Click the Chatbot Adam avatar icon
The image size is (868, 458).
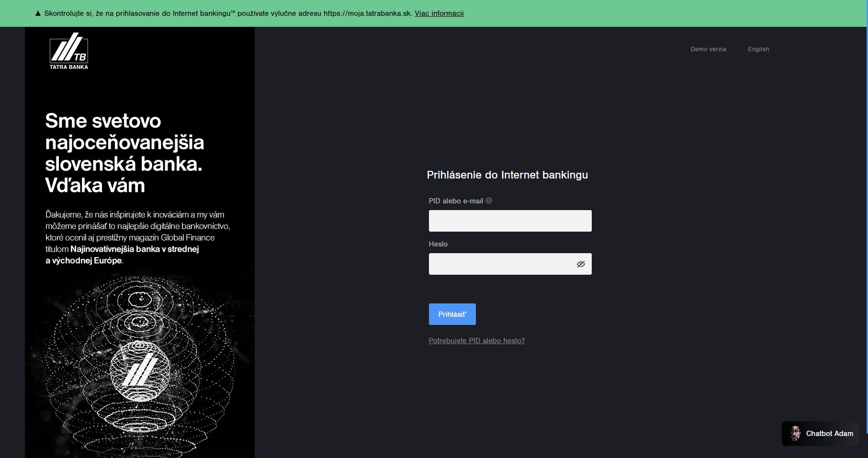tap(795, 434)
